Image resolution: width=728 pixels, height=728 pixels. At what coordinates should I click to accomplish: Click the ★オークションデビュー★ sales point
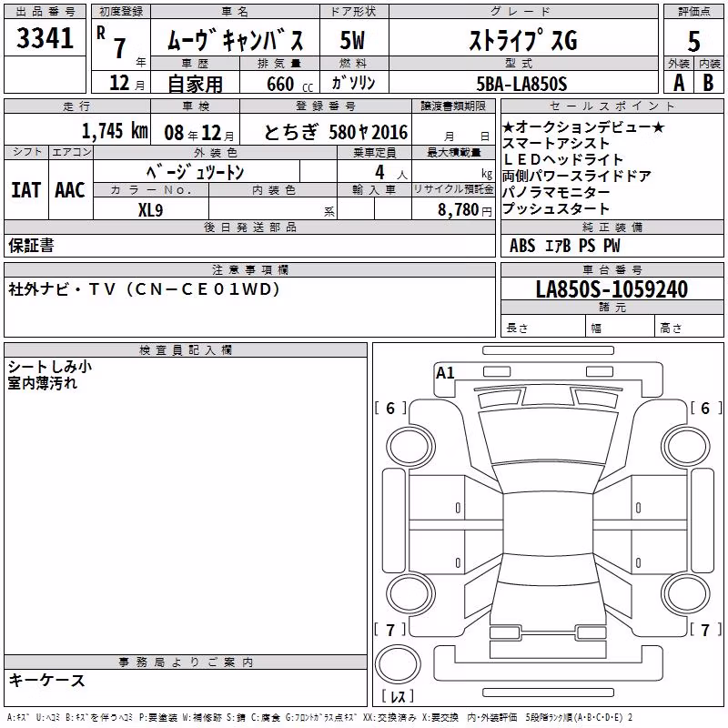coord(583,126)
